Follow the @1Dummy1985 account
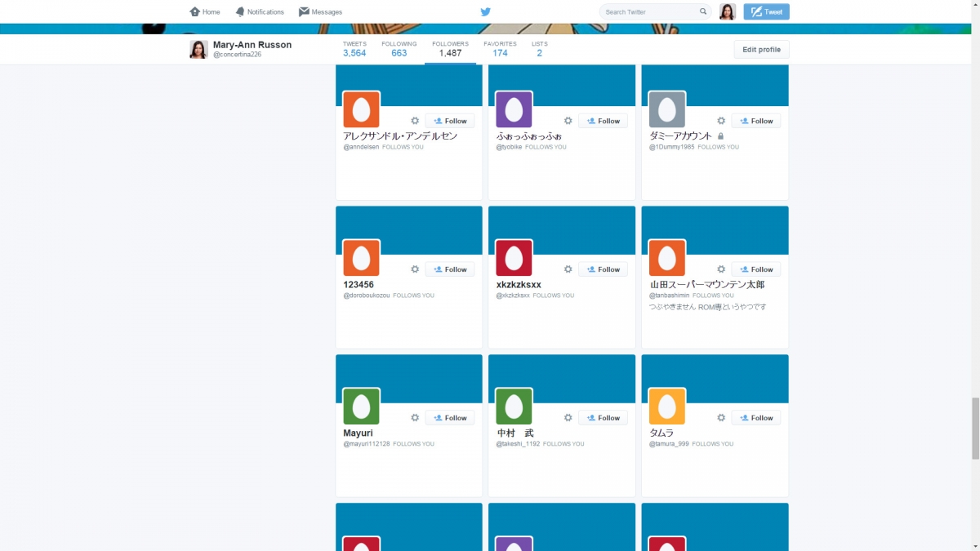Image resolution: width=980 pixels, height=551 pixels. pyautogui.click(x=756, y=121)
